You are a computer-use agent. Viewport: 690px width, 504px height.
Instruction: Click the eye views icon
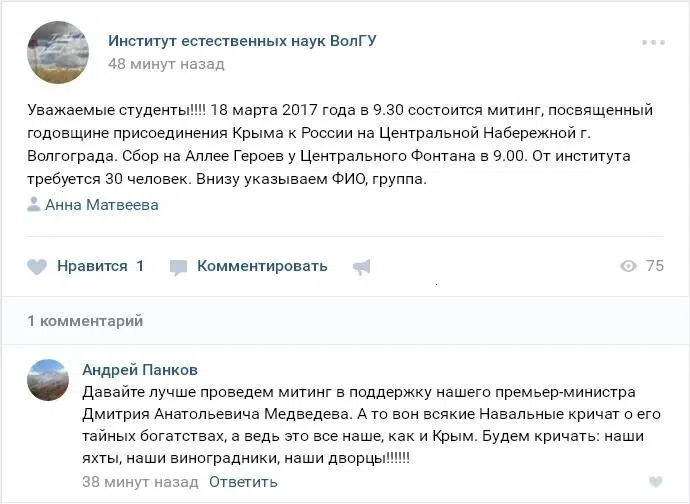[x=629, y=266]
